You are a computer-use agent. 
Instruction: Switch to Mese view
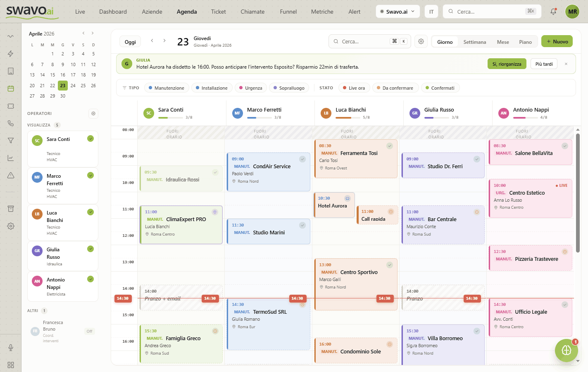(503, 42)
